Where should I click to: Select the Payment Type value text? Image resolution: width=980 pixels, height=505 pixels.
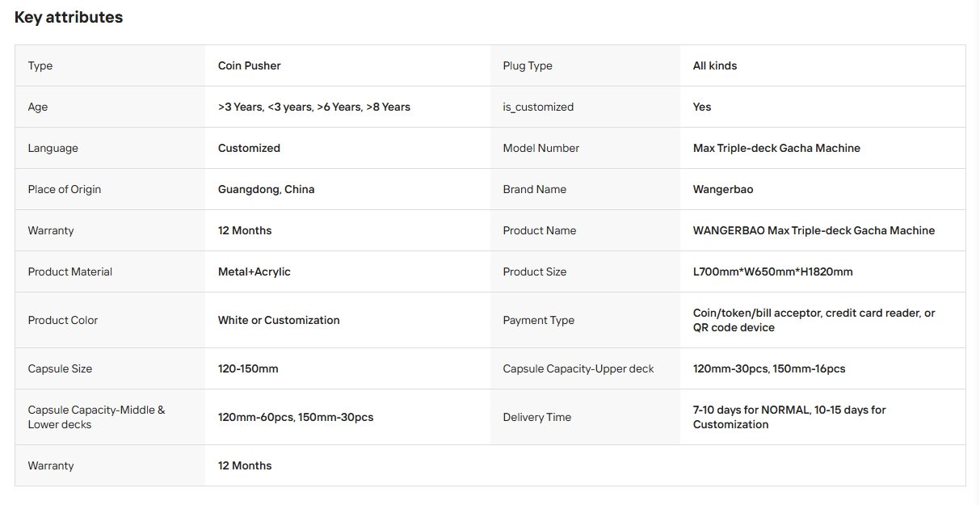814,320
